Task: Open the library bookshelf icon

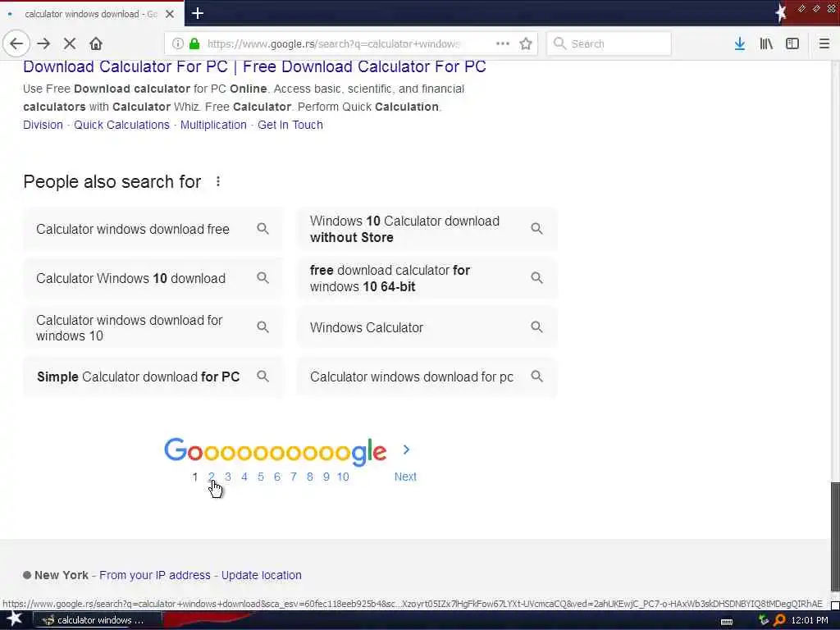Action: 766,44
